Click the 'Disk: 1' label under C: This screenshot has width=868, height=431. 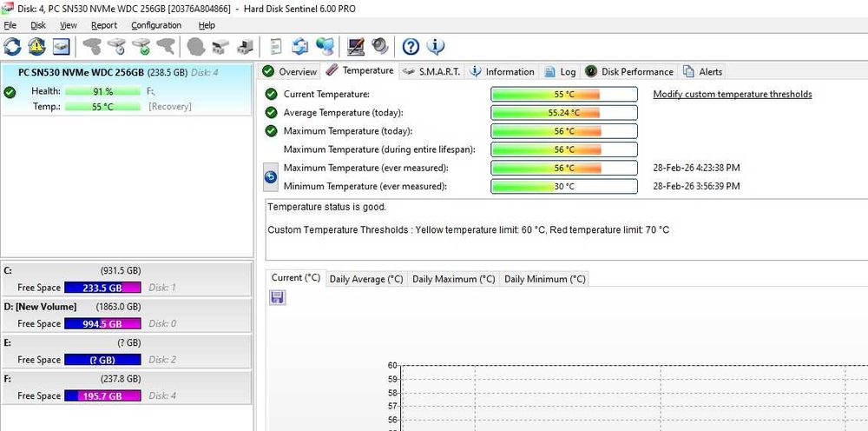point(162,288)
